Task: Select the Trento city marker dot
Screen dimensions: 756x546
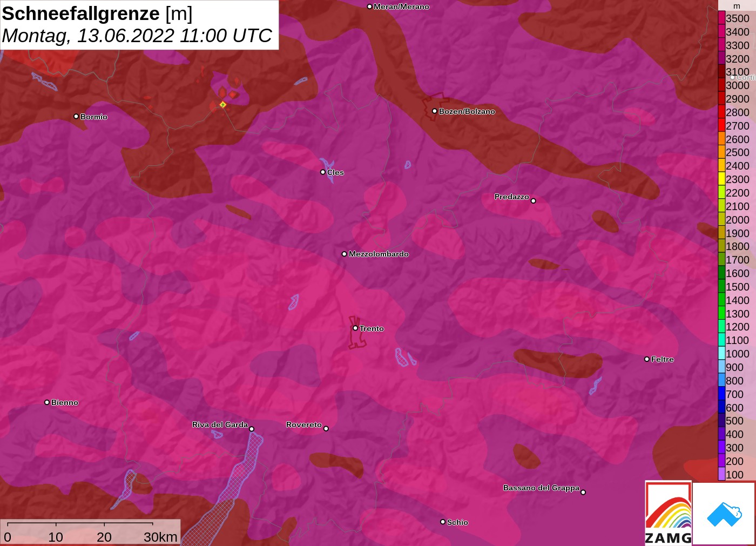Action: pos(355,328)
